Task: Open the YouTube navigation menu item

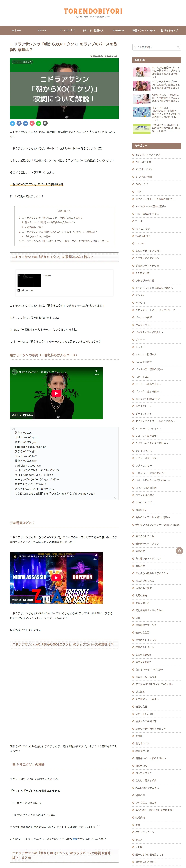Action: click(x=118, y=31)
